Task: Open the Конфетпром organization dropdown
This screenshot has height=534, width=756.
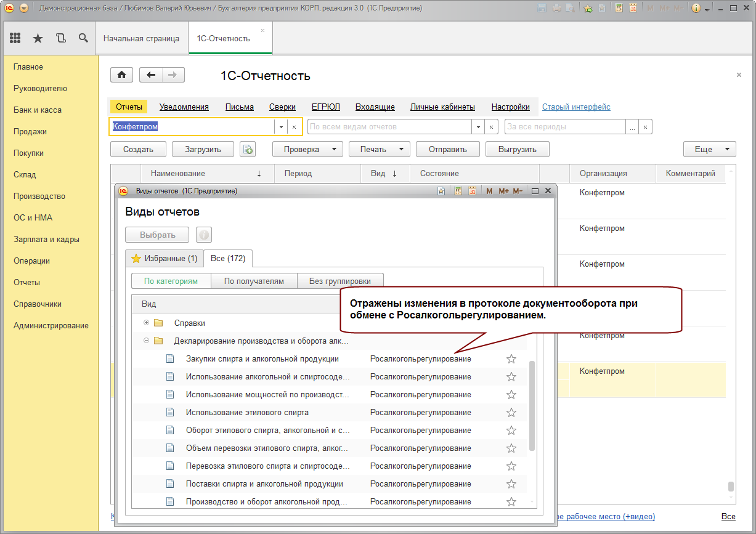Action: [281, 127]
